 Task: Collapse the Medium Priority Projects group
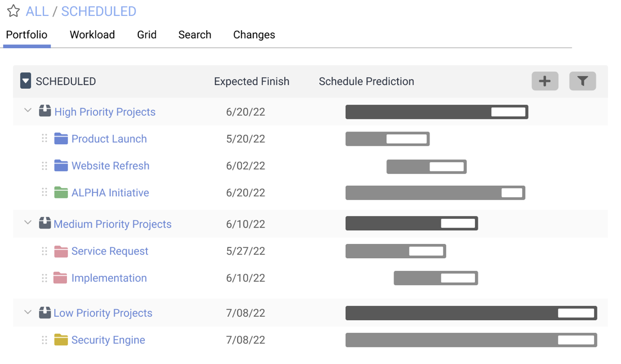28,223
